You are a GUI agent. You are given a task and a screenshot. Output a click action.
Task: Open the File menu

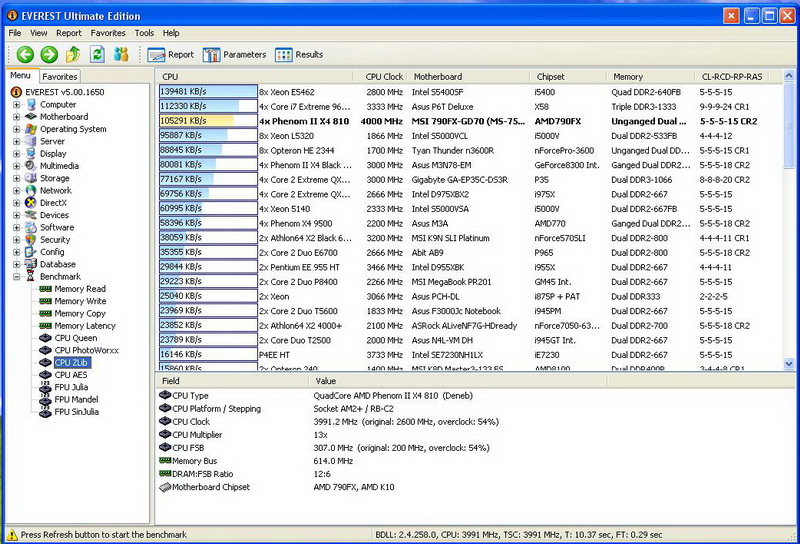click(x=15, y=33)
